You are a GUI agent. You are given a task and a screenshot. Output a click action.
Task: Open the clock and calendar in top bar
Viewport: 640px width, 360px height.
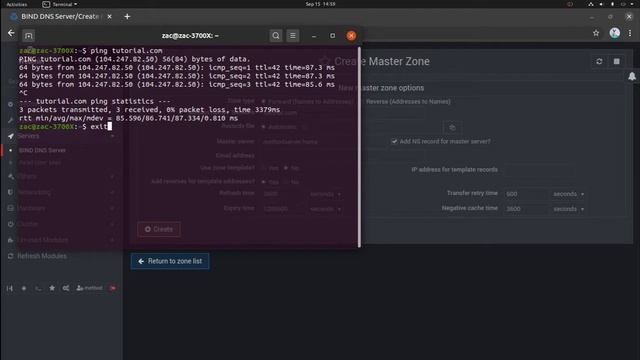pos(320,4)
